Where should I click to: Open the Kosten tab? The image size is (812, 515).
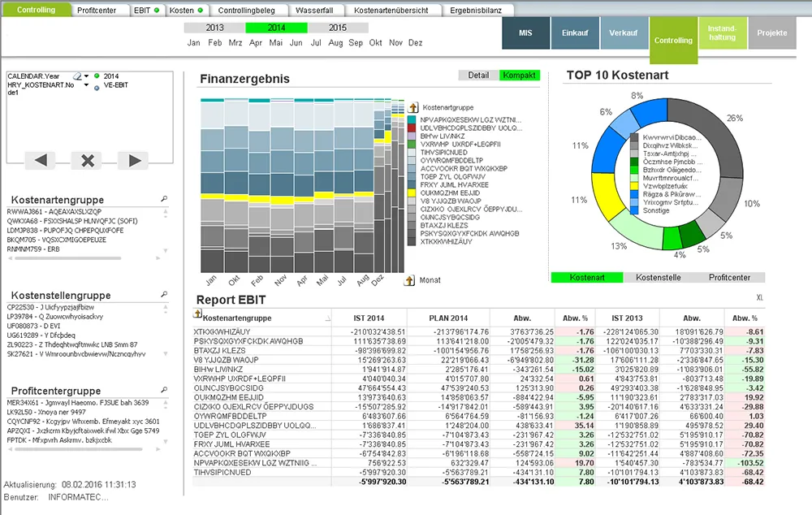[186, 11]
